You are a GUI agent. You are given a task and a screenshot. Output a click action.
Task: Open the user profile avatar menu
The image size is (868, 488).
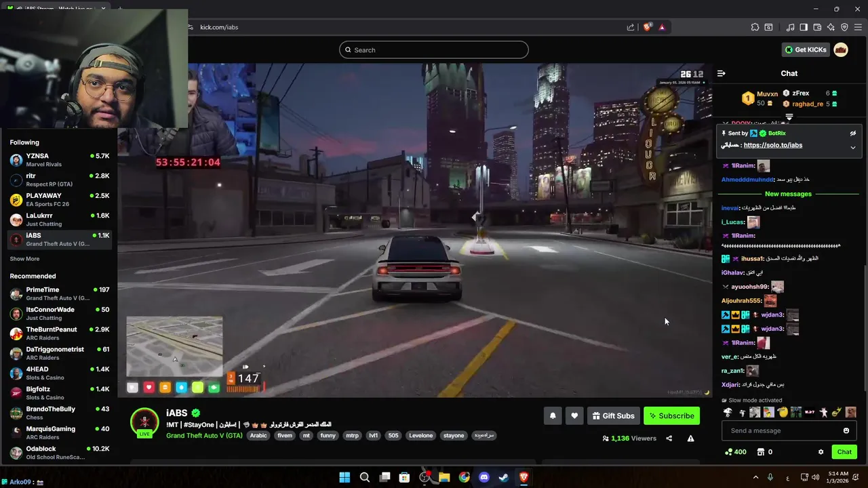coord(841,49)
